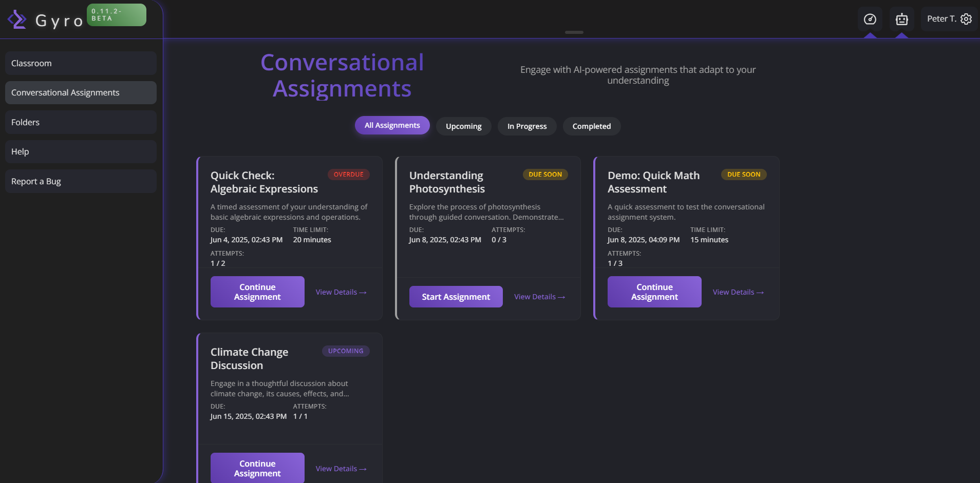Select Report a Bug in sidebar
980x483 pixels.
81,181
